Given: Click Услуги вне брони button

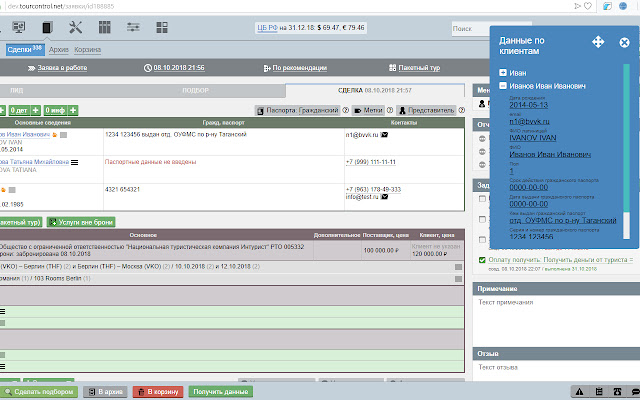Looking at the screenshot, I should (x=81, y=222).
